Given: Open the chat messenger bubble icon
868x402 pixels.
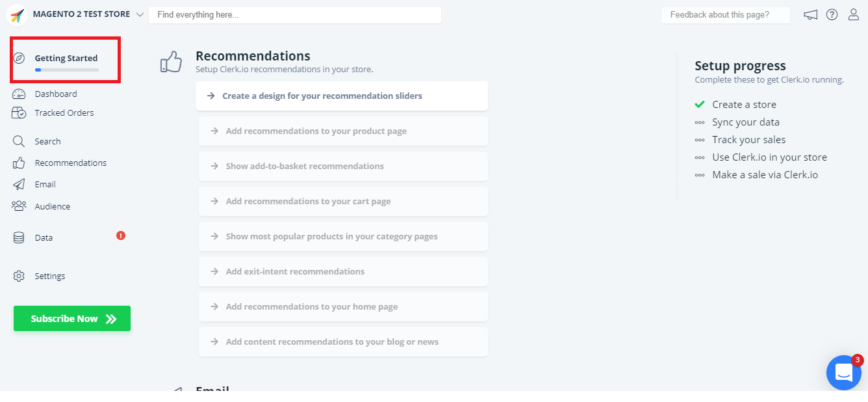Looking at the screenshot, I should 843,373.
